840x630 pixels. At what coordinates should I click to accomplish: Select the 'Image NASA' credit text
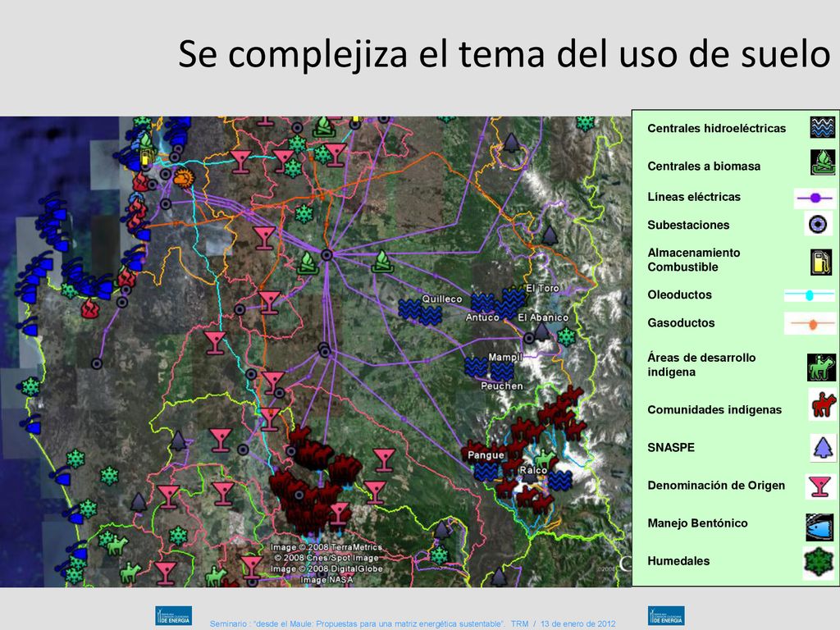326,580
